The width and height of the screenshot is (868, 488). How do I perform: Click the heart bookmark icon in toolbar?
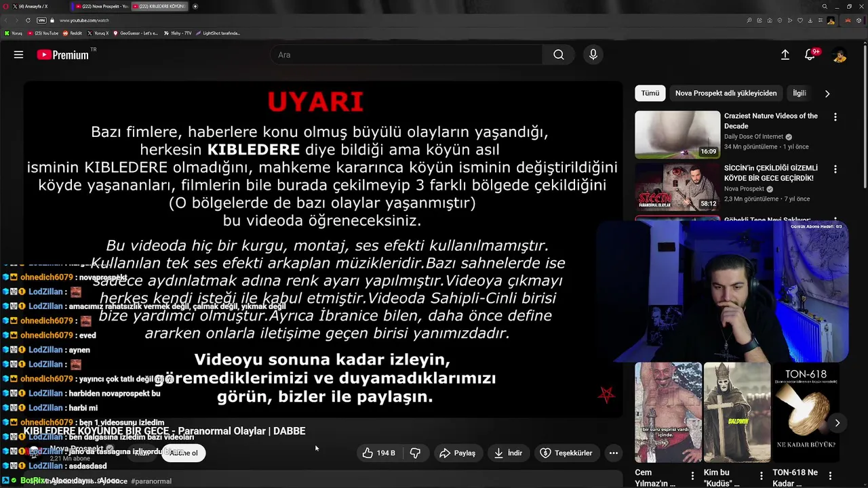pyautogui.click(x=800, y=20)
